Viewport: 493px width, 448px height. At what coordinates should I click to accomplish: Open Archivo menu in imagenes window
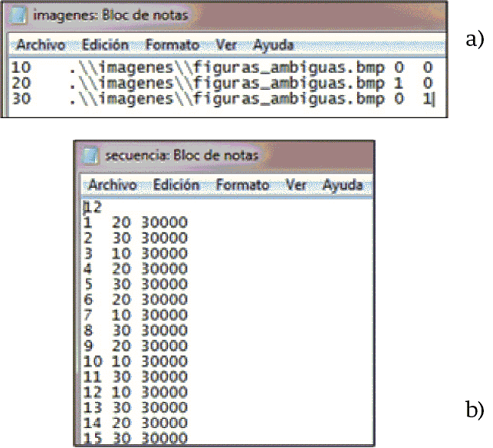tap(41, 44)
